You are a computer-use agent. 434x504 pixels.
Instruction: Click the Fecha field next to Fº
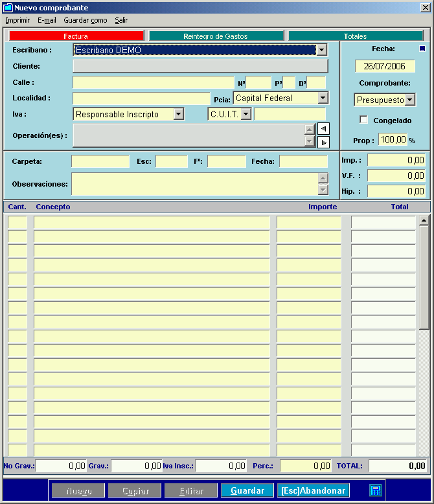coord(304,161)
